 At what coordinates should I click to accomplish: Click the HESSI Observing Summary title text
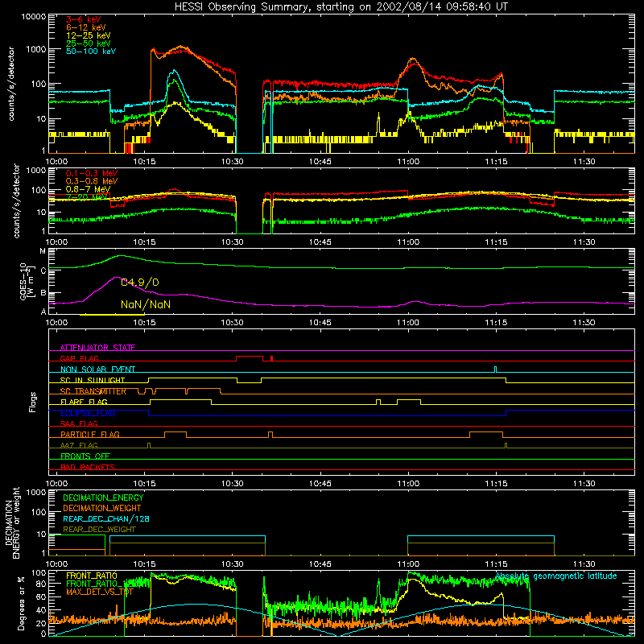pos(341,7)
